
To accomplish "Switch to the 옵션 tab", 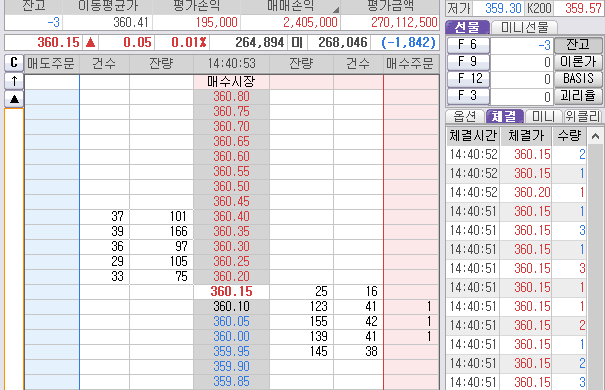I will (465, 116).
